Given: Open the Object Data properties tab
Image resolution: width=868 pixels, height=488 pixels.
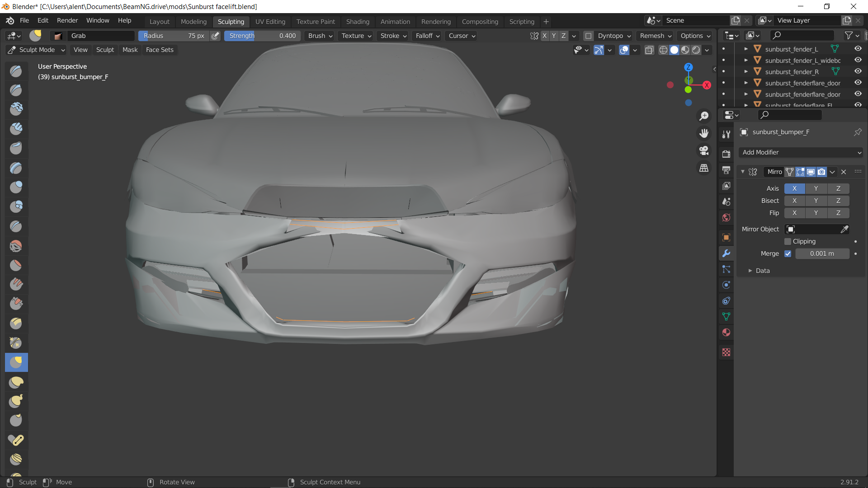Looking at the screenshot, I should pyautogui.click(x=726, y=317).
